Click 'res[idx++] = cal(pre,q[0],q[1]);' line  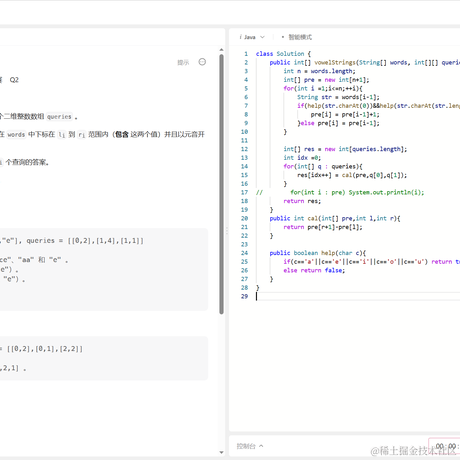[x=352, y=175]
